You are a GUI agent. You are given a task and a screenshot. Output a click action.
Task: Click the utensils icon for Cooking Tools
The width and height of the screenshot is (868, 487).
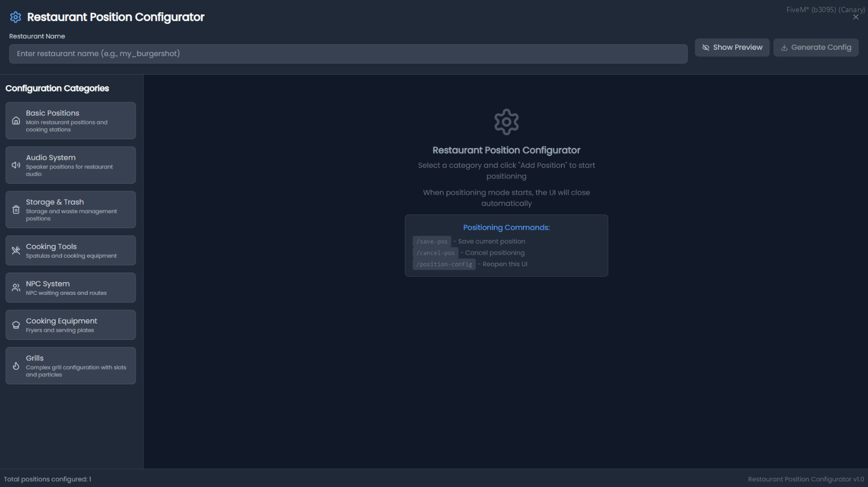(16, 250)
